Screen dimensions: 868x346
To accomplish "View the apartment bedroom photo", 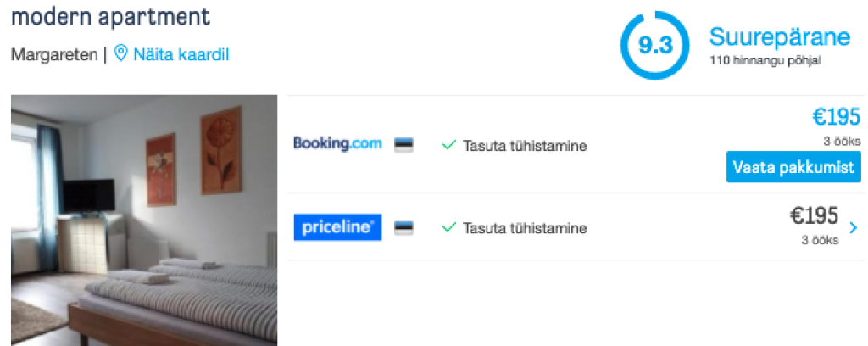I will pos(144,220).
